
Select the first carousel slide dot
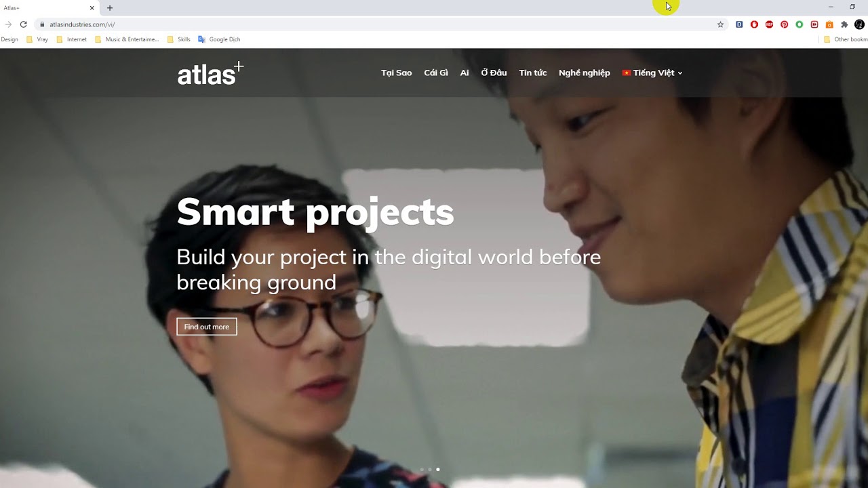click(x=422, y=469)
